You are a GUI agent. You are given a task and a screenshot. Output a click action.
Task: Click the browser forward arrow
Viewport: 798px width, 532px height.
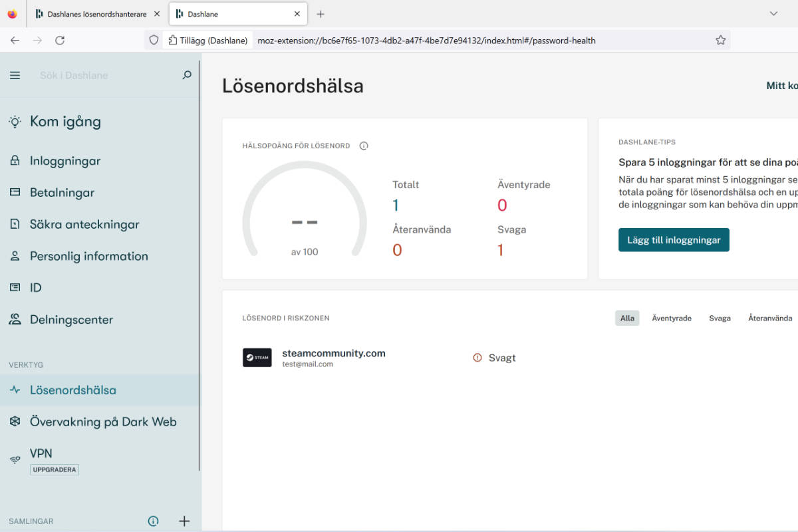pyautogui.click(x=37, y=41)
